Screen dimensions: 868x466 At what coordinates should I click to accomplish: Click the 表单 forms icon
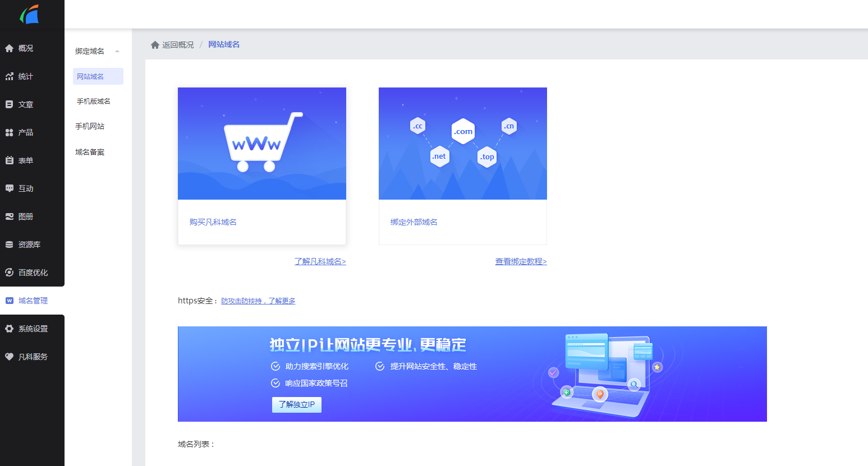pyautogui.click(x=22, y=160)
